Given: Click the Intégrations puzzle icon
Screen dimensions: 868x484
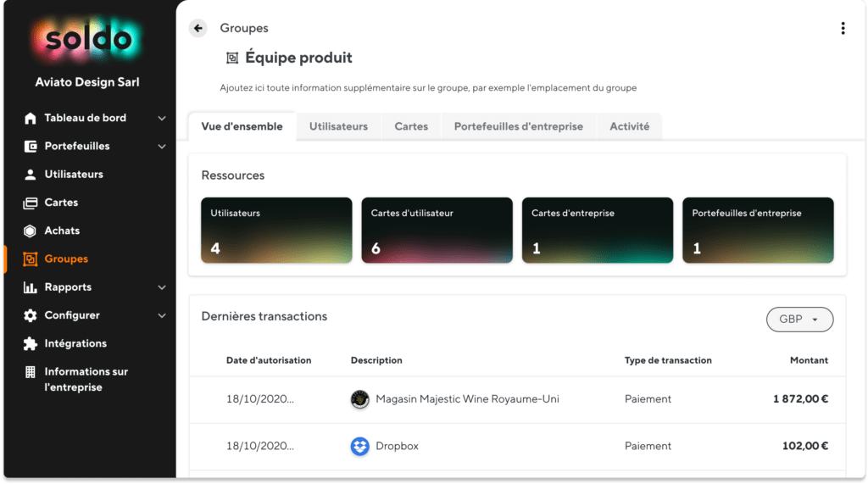Looking at the screenshot, I should [x=31, y=343].
